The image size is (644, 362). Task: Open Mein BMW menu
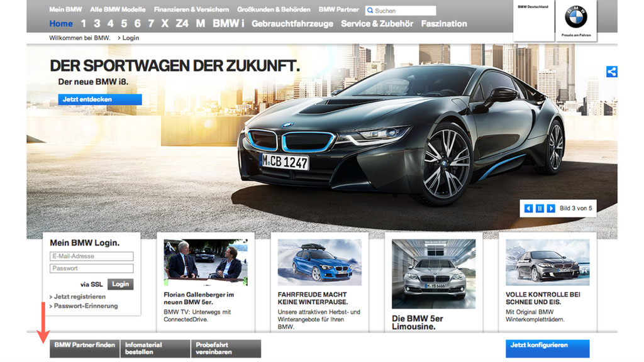pos(65,9)
